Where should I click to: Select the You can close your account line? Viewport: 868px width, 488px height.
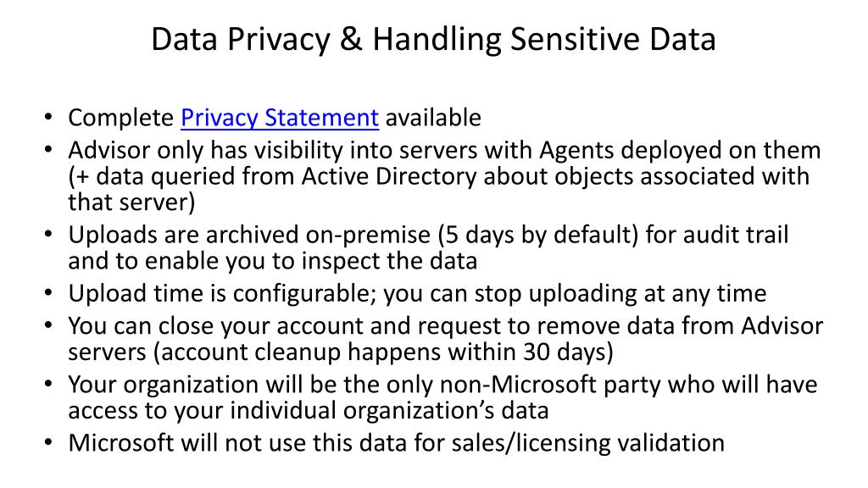[x=446, y=326]
